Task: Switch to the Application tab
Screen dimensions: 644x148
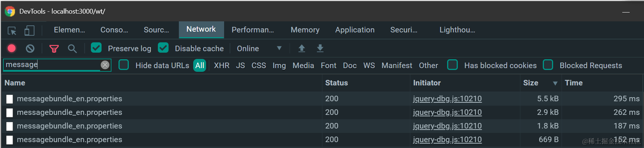Action: coord(355,30)
